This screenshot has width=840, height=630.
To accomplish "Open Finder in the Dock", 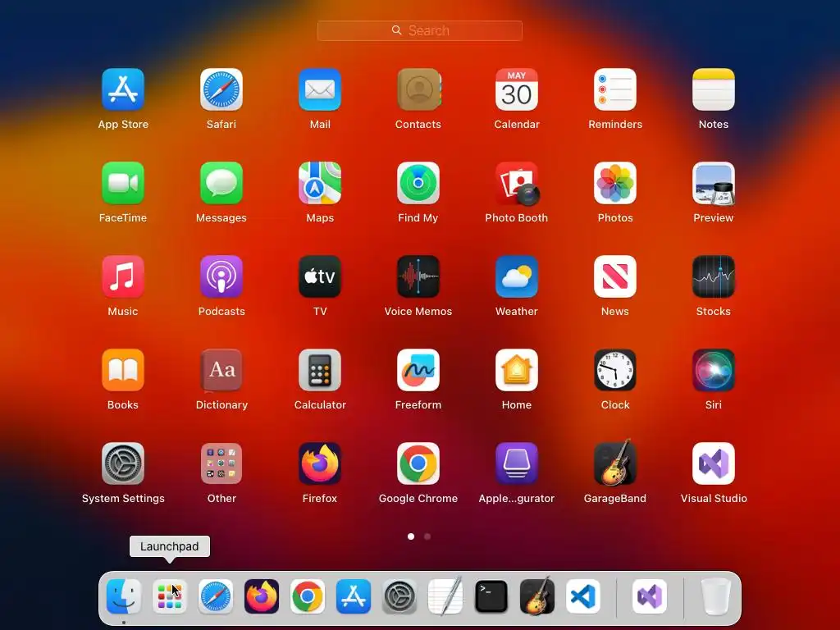I will coord(124,596).
